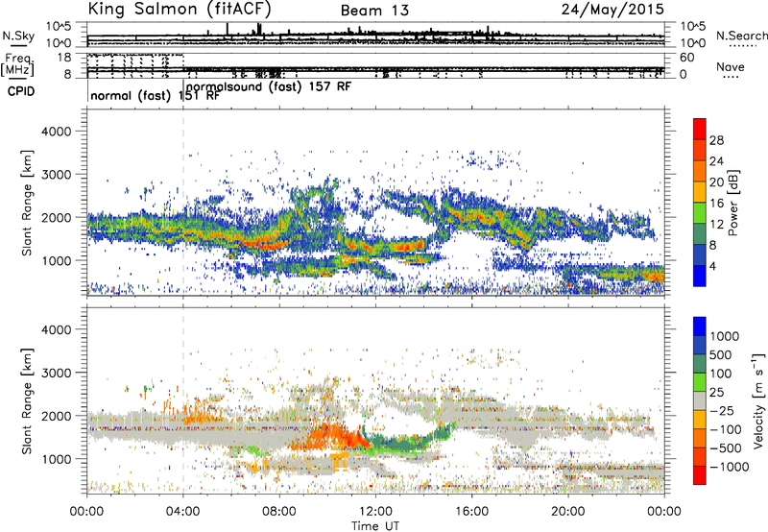
Task: Click power colorbar value '16'
Action: pyautogui.click(x=716, y=204)
